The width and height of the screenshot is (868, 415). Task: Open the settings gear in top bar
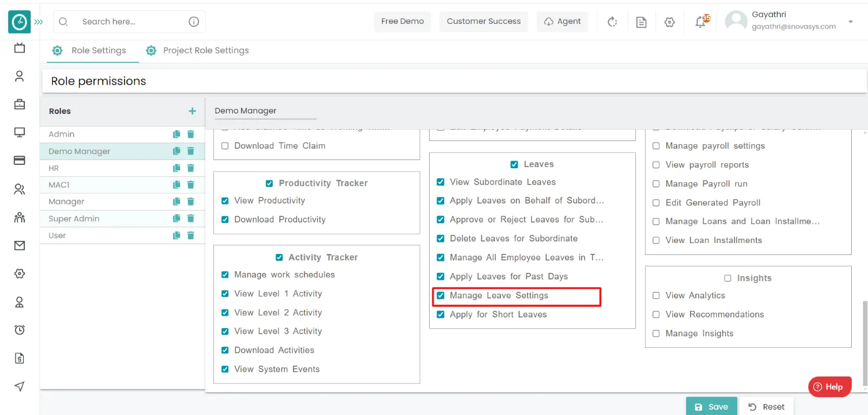(669, 22)
